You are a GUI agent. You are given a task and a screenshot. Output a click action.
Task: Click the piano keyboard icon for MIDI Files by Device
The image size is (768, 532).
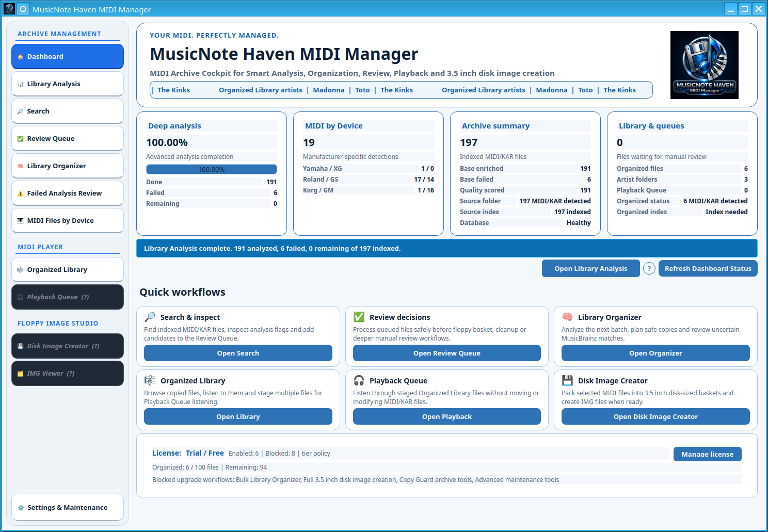[x=20, y=221]
